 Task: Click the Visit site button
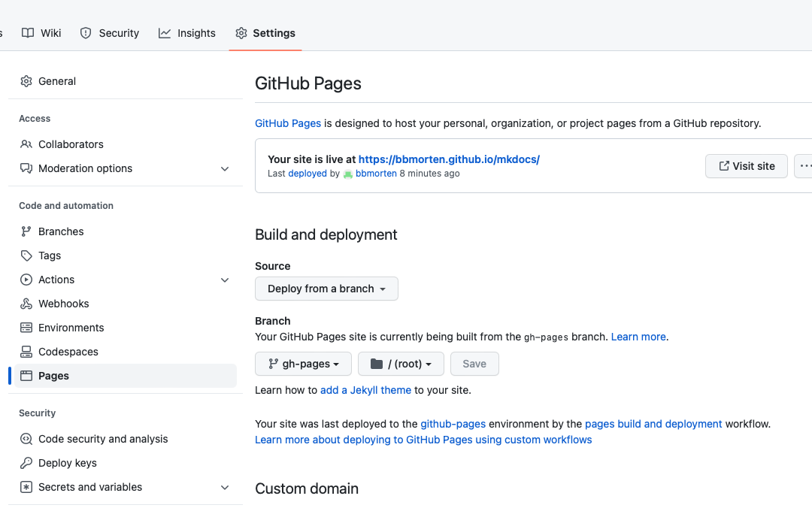(x=747, y=166)
